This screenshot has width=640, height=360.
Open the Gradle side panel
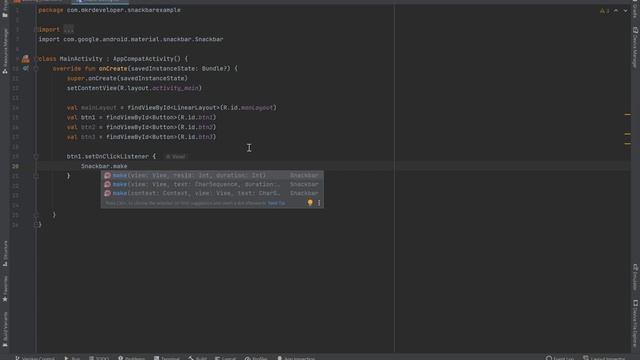(635, 9)
